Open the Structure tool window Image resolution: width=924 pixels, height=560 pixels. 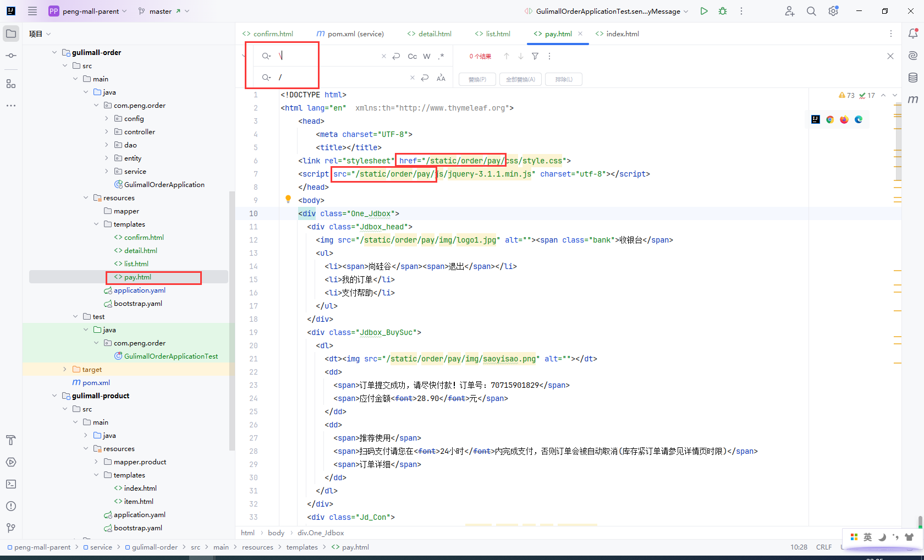(x=11, y=84)
